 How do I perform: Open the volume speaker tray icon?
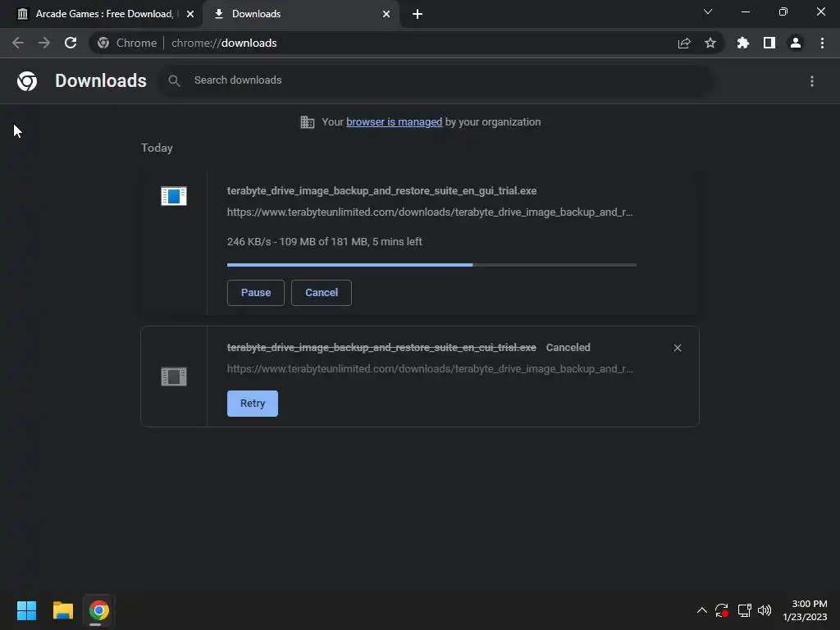[765, 610]
